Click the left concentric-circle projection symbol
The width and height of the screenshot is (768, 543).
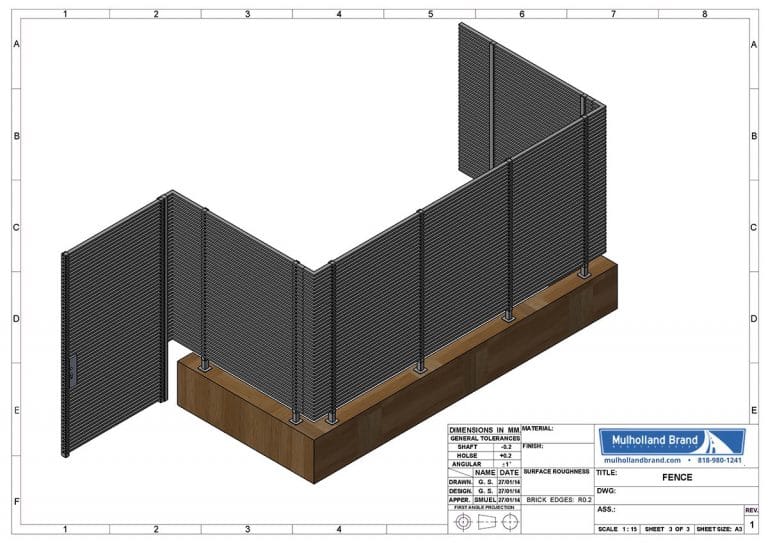coord(463,522)
